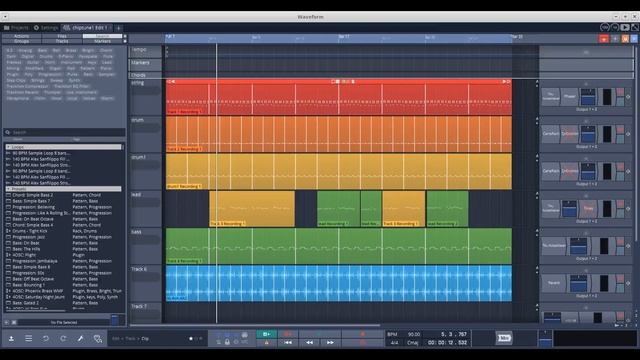The image size is (640, 360).
Task: Select the Bass: Off Beat Octave preset
Action: coord(63,279)
